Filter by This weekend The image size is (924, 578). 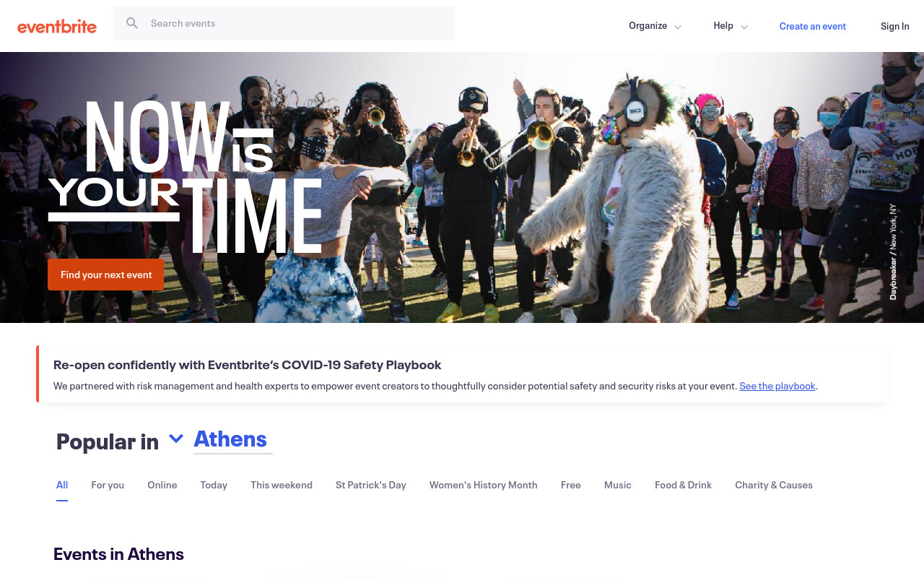(282, 485)
